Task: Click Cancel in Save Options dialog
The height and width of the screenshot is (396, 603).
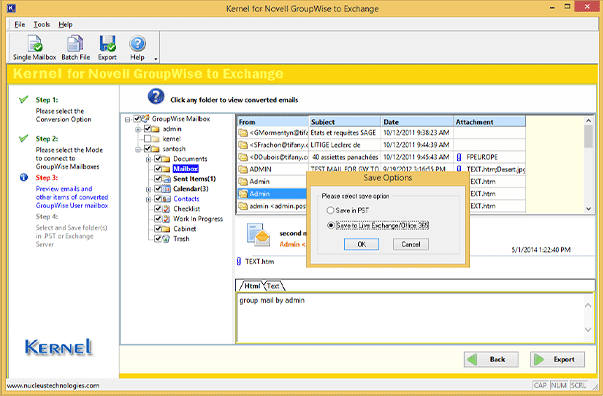Action: click(411, 244)
